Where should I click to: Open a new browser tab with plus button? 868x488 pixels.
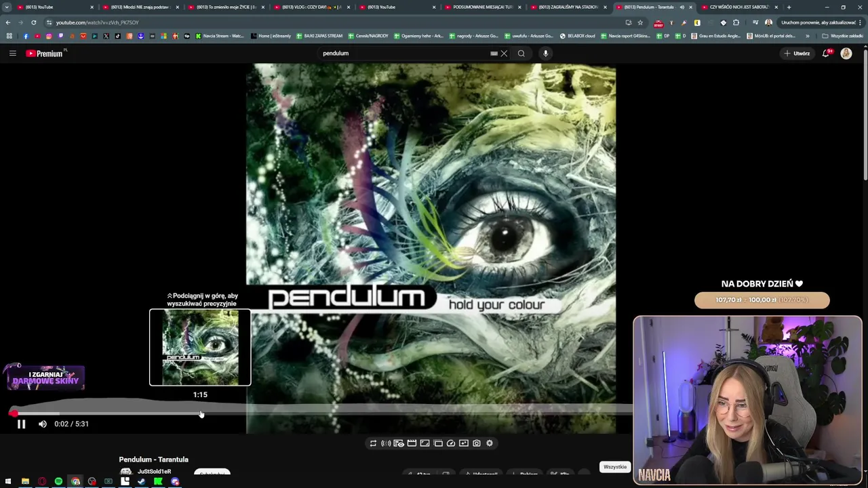(x=789, y=7)
